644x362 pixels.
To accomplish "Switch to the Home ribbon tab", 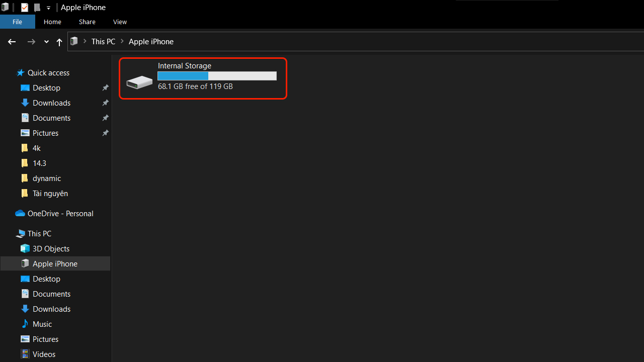I will pos(52,22).
